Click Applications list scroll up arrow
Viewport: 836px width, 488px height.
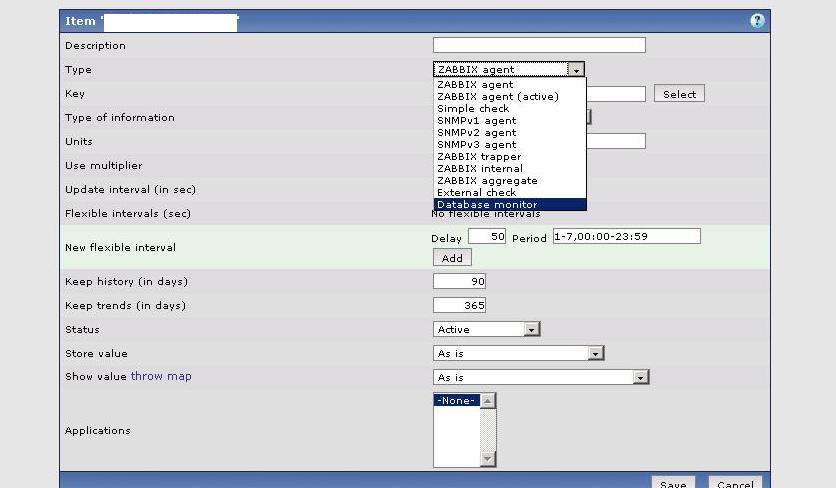click(x=488, y=401)
